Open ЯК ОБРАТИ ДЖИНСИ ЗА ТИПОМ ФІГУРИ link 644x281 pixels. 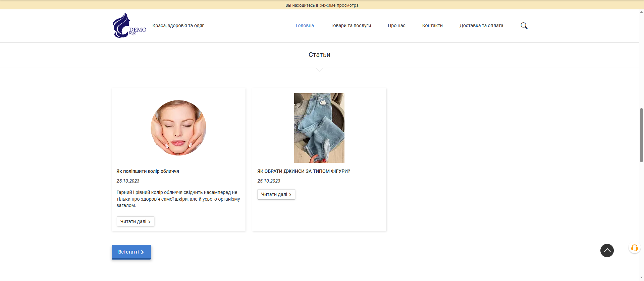304,171
